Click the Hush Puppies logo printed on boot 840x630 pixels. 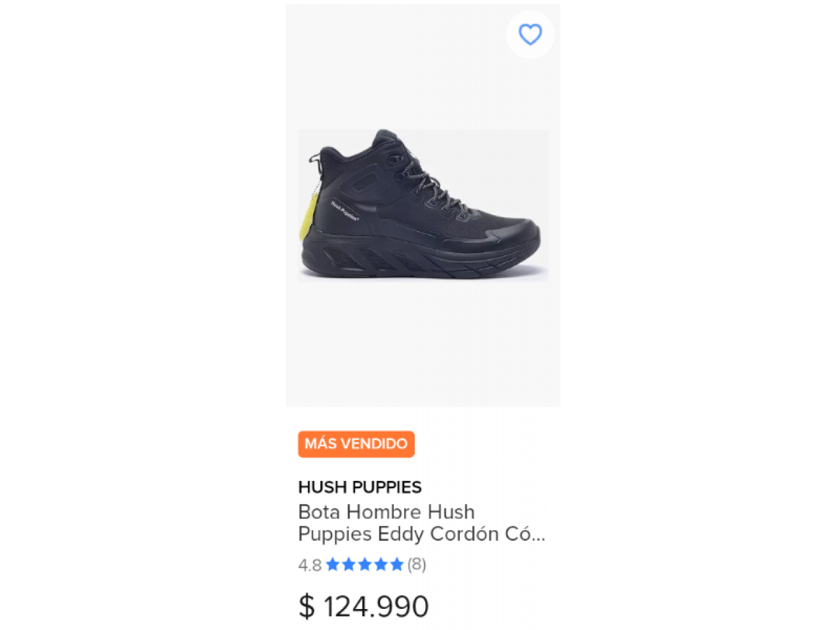click(x=345, y=210)
